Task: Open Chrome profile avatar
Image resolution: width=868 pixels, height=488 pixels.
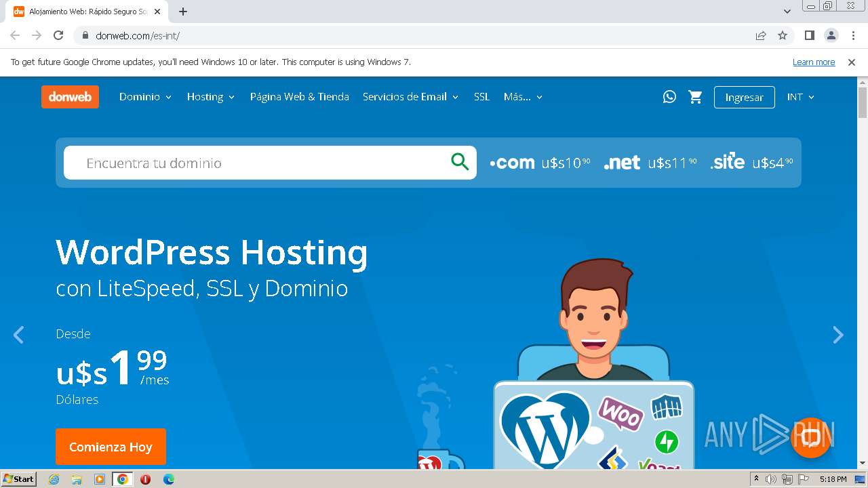Action: coord(831,35)
